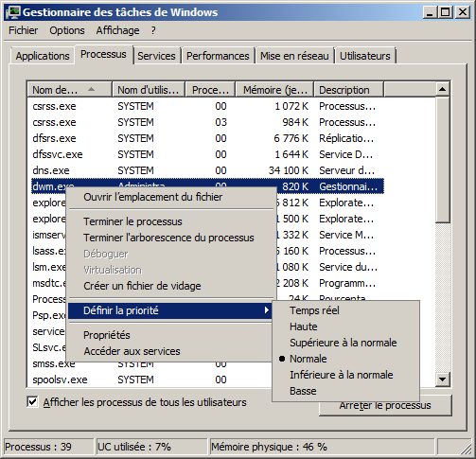The height and width of the screenshot is (459, 476).
Task: Minimize the Task Manager window
Action: click(x=430, y=12)
